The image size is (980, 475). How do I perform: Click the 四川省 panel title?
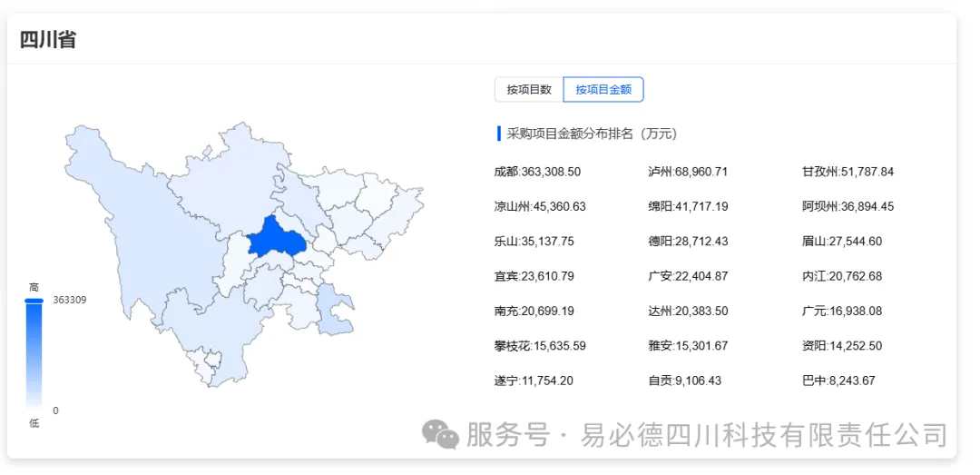pyautogui.click(x=48, y=39)
